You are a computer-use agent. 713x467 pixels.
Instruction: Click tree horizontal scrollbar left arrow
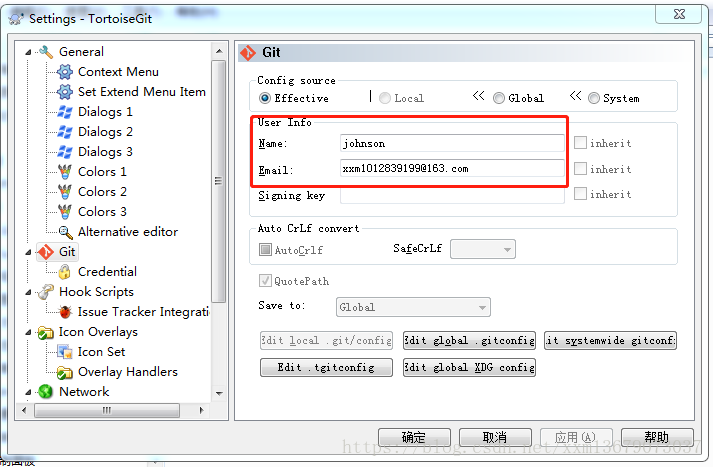coord(24,410)
